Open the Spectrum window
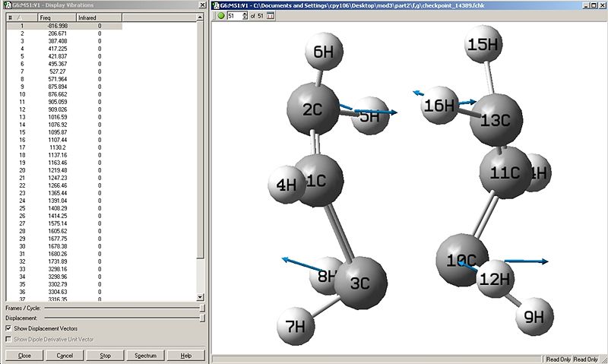Image resolution: width=608 pixels, height=364 pixels. [x=145, y=356]
